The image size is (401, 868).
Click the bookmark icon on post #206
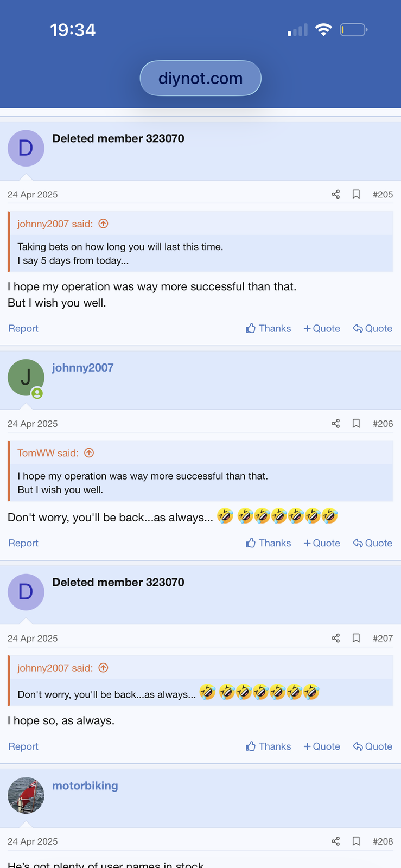(356, 423)
